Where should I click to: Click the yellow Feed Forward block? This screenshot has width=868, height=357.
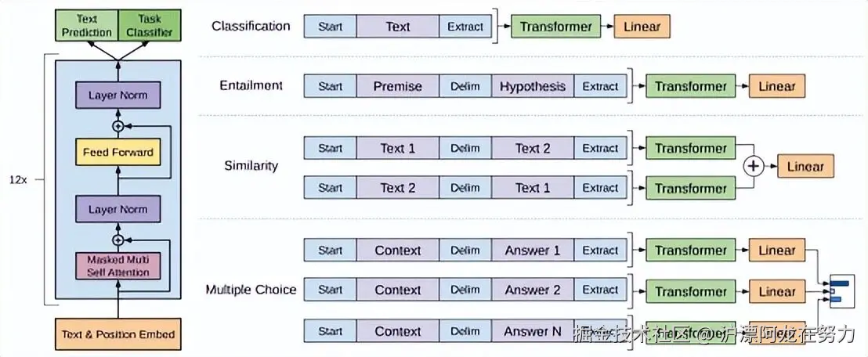118,152
